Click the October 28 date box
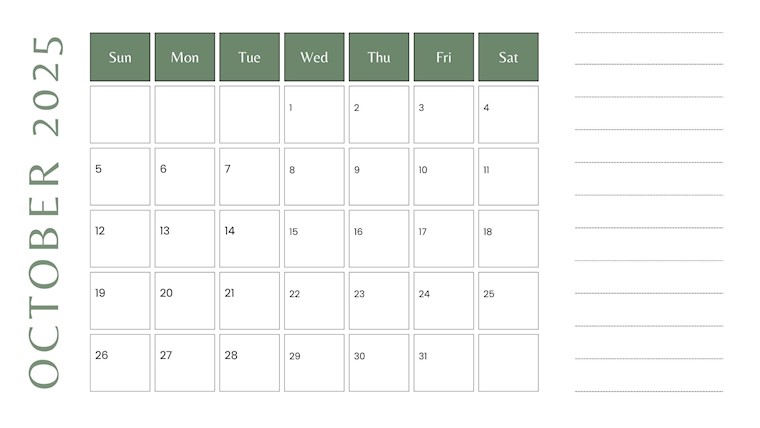Viewport: 760px width, 428px height. click(x=249, y=363)
